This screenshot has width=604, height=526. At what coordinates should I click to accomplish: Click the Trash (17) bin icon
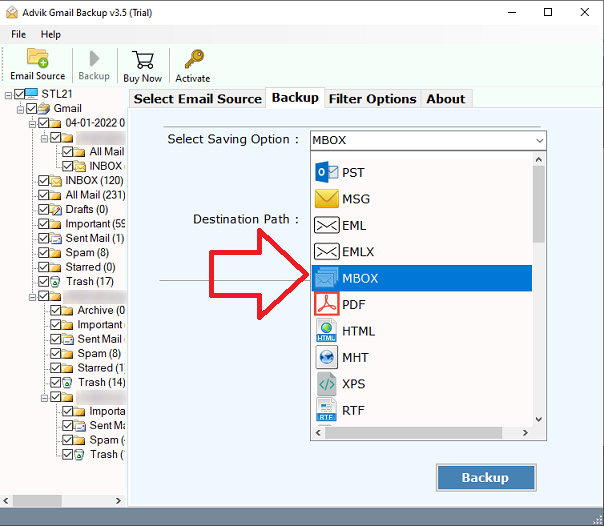(x=55, y=282)
